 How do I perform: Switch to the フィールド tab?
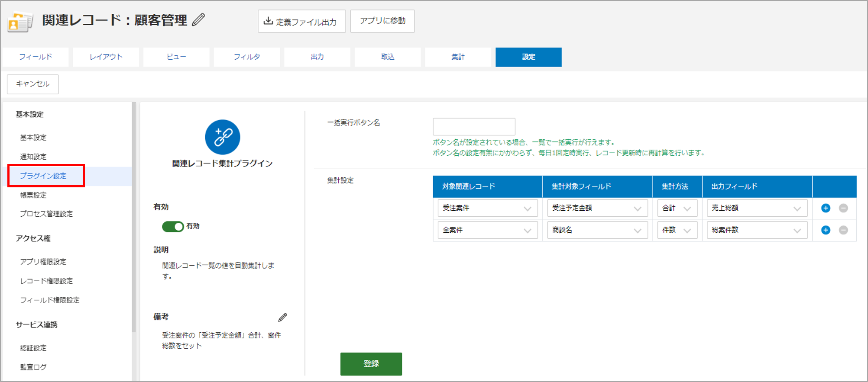(36, 57)
